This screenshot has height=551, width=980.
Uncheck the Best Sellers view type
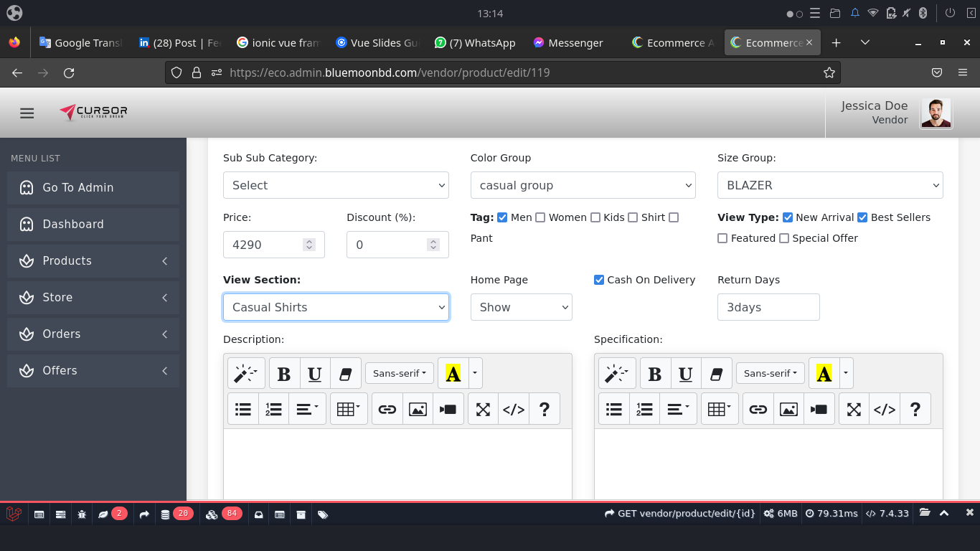pyautogui.click(x=862, y=217)
